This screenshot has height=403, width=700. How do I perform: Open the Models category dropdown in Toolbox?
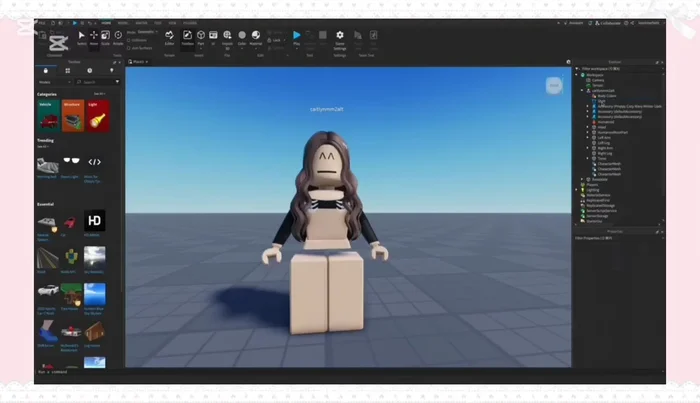pyautogui.click(x=54, y=82)
